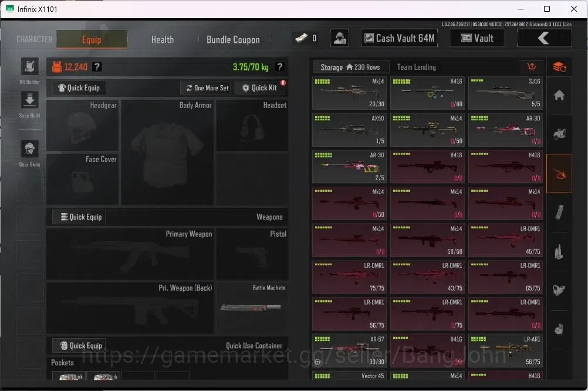Select LR-DMR1 with 65/75 ammo
The height and width of the screenshot is (391, 588).
tap(505, 277)
